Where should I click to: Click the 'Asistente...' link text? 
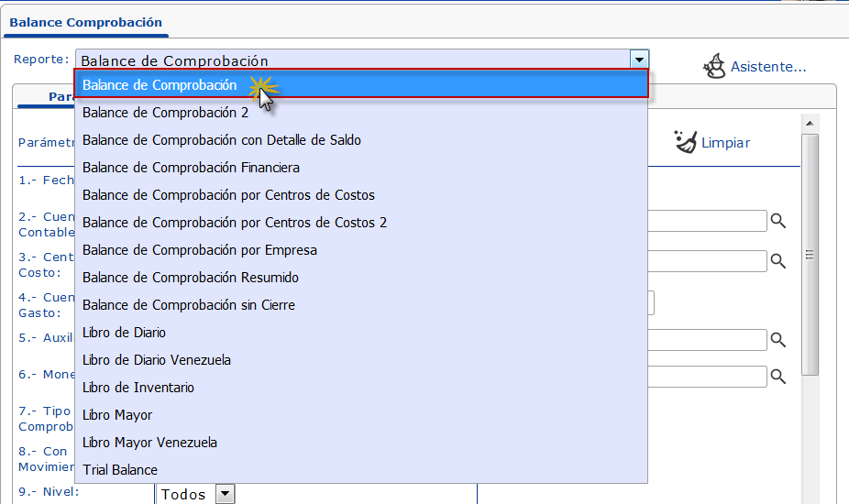768,67
